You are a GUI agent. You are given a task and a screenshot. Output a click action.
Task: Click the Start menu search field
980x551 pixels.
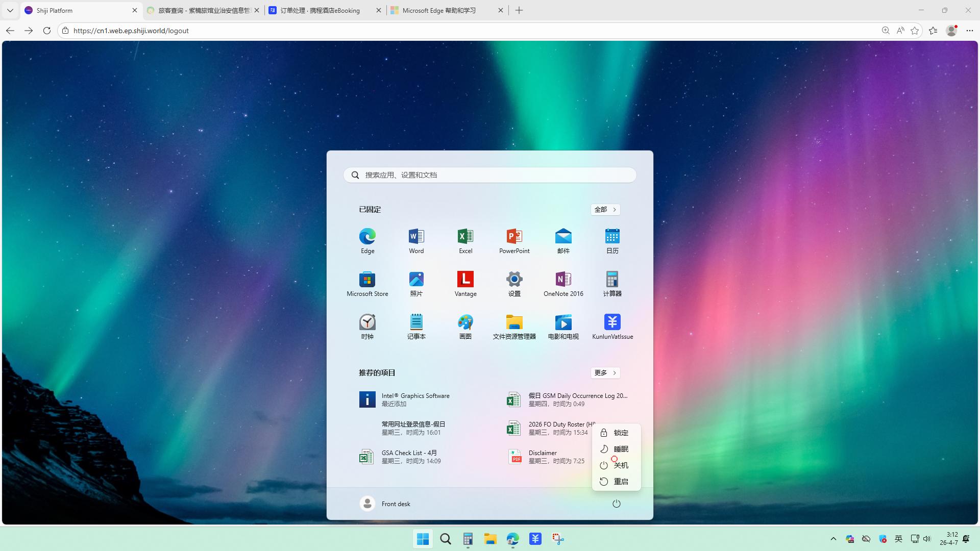click(490, 175)
